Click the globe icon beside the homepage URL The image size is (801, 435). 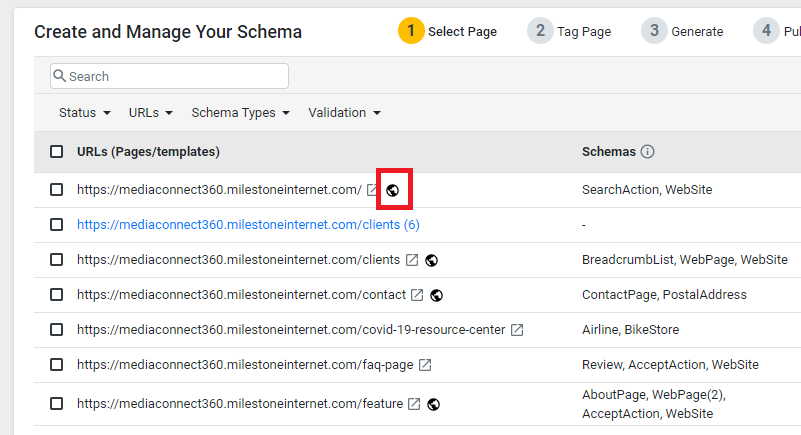(x=392, y=190)
